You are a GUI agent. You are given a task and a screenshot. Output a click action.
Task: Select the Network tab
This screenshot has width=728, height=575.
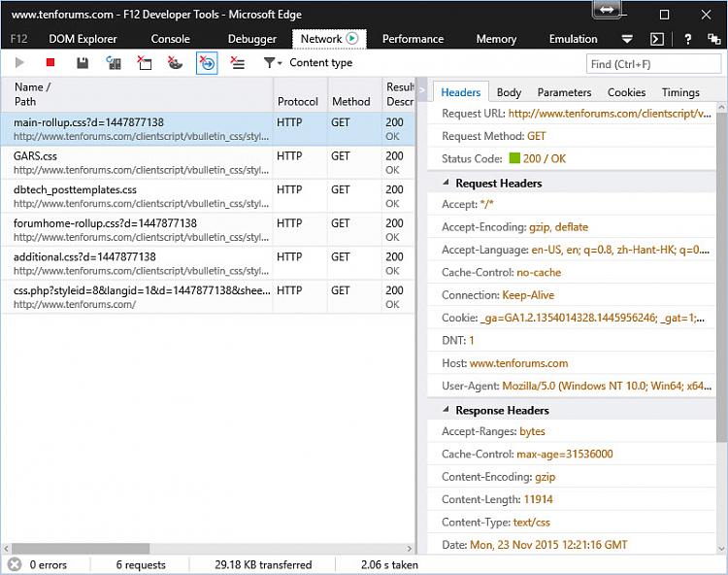click(329, 39)
